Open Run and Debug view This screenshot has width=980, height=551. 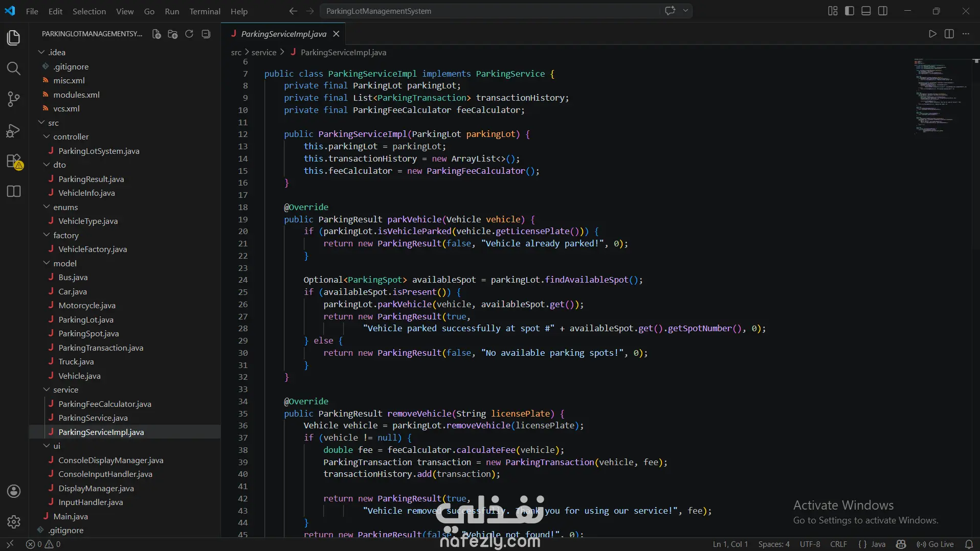[14, 130]
